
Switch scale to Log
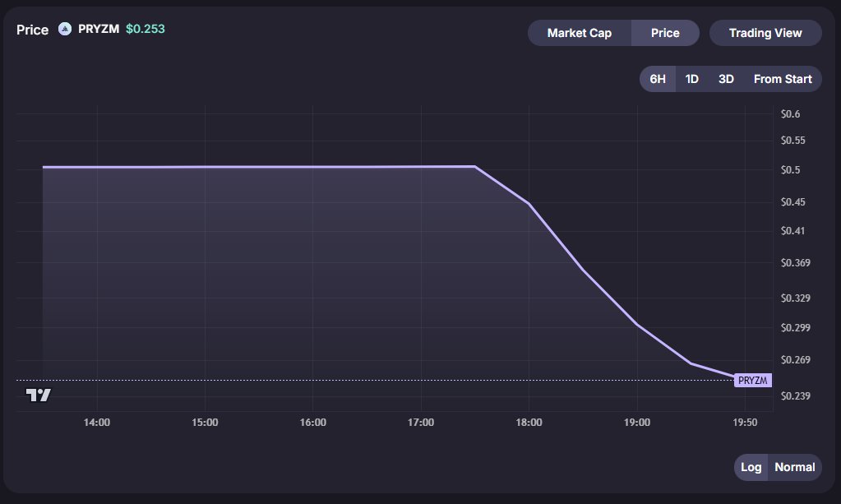[751, 467]
